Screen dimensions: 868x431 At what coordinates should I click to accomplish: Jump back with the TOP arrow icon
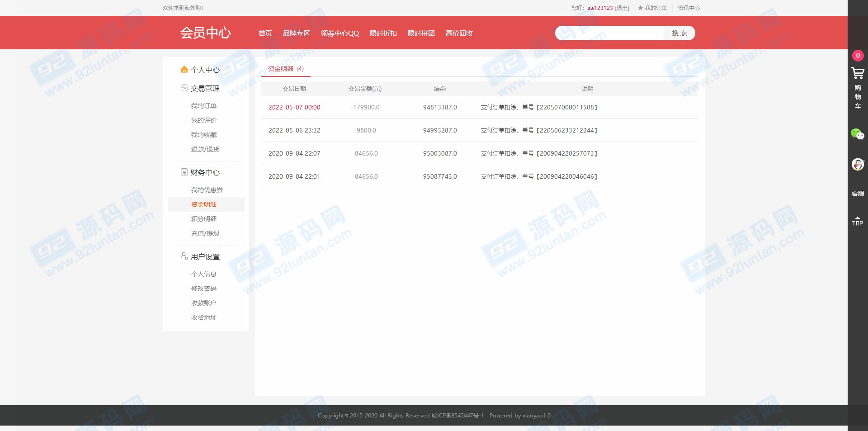[858, 221]
